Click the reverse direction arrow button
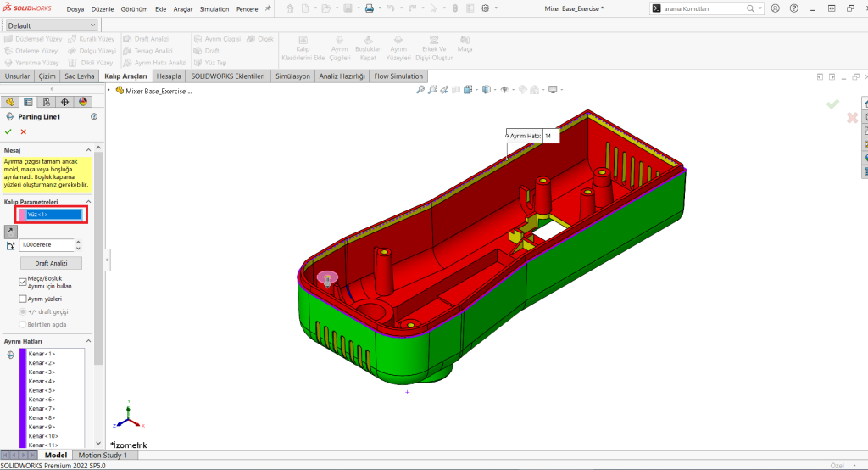This screenshot has height=470, width=868. pyautogui.click(x=10, y=230)
